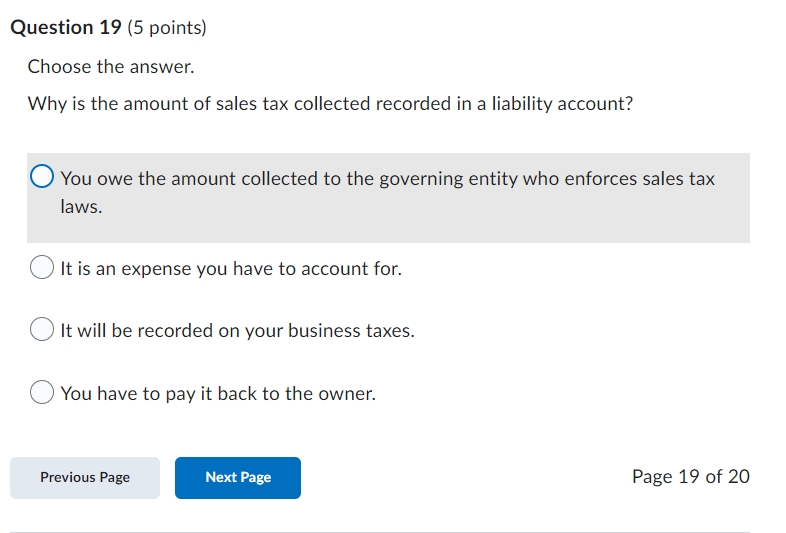Select the 'You owe the amount collected' radio button
Screen dimensions: 786x533
click(x=43, y=179)
